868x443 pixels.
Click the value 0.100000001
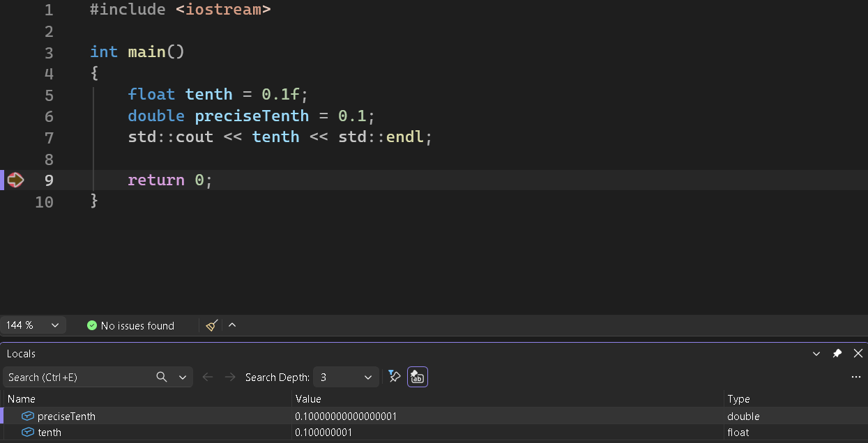tap(324, 433)
